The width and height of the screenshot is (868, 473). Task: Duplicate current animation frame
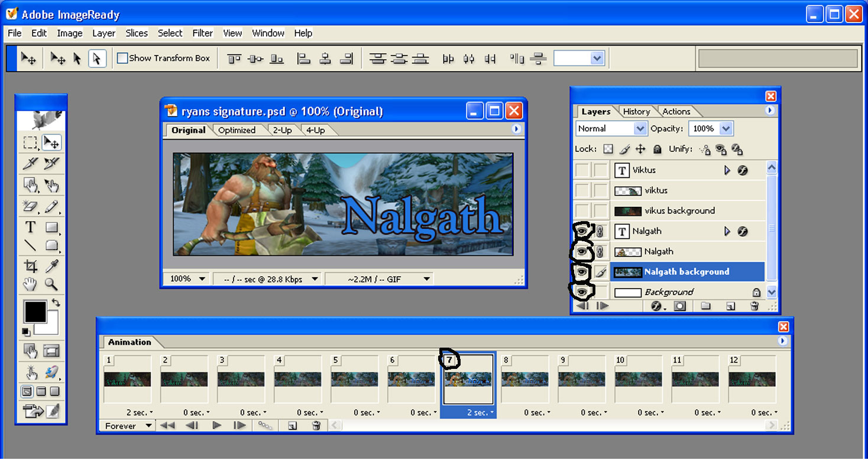292,425
